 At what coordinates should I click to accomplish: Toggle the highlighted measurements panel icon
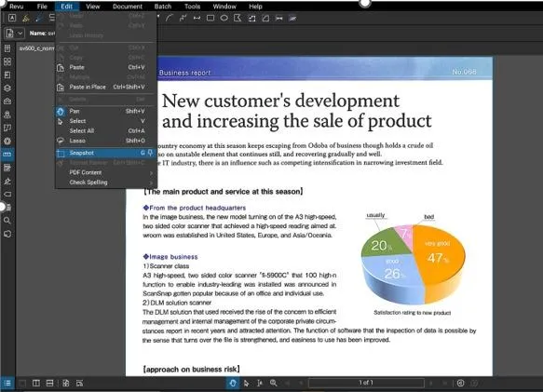pyautogui.click(x=7, y=154)
